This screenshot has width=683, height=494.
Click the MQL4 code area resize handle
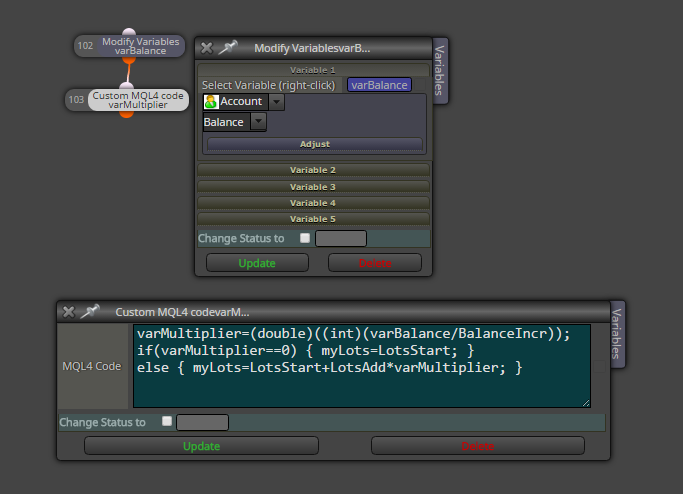point(586,403)
